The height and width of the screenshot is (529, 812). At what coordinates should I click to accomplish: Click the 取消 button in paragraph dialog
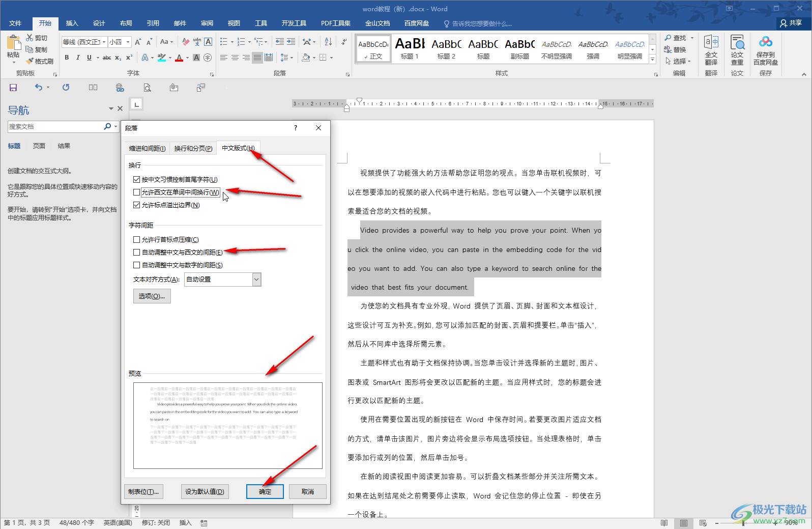click(x=308, y=491)
